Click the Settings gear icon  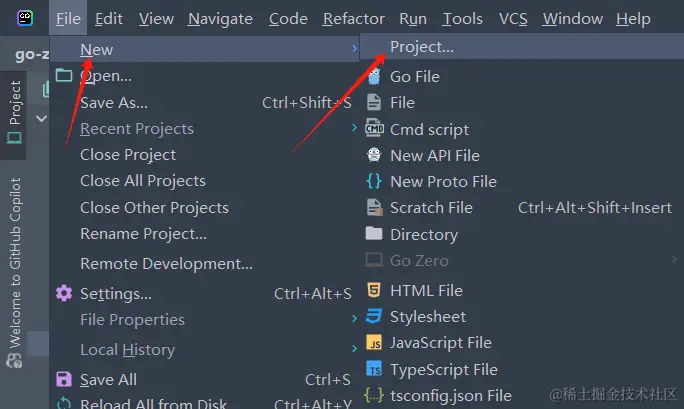pyautogui.click(x=64, y=293)
